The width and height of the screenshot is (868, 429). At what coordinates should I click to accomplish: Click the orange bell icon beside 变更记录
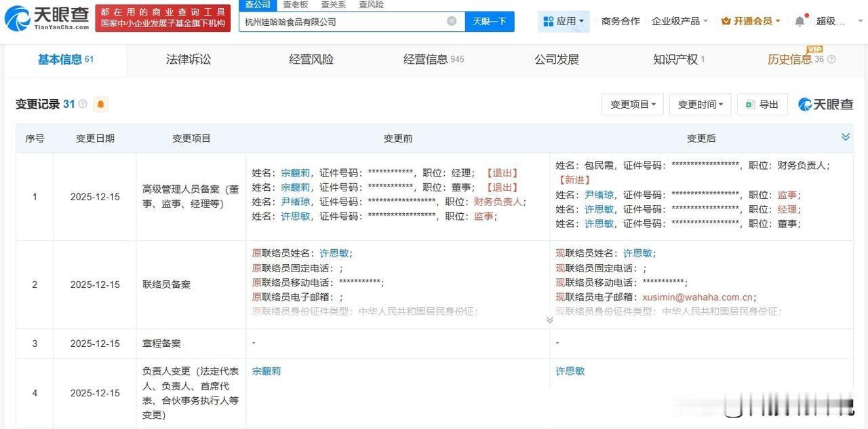coord(99,104)
